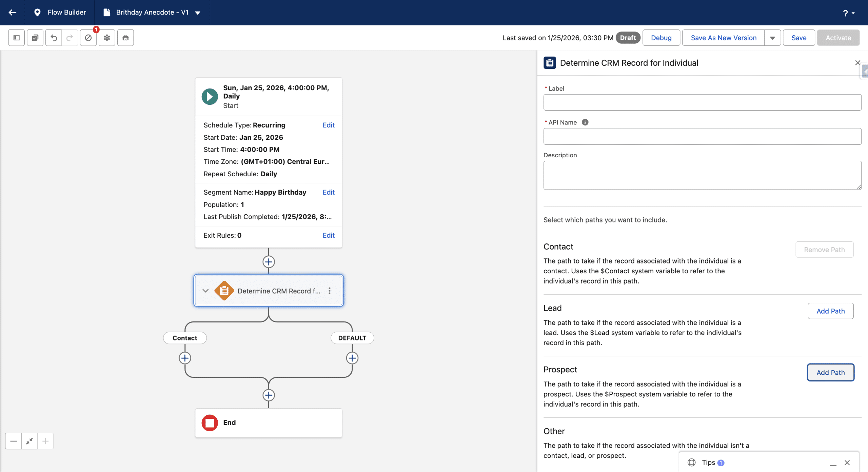
Task: Fit canvas to view with collapse icon
Action: [29, 441]
